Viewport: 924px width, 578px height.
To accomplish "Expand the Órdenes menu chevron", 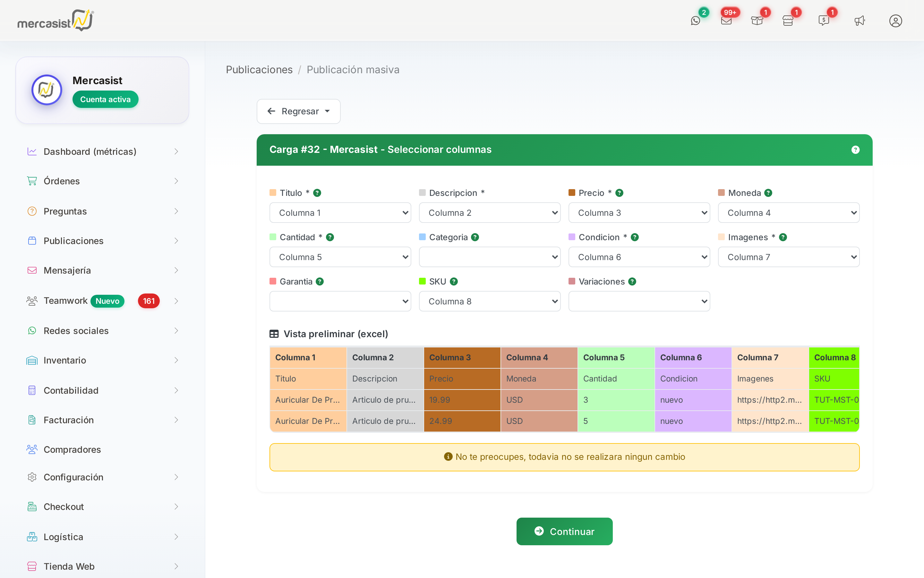I will [176, 181].
